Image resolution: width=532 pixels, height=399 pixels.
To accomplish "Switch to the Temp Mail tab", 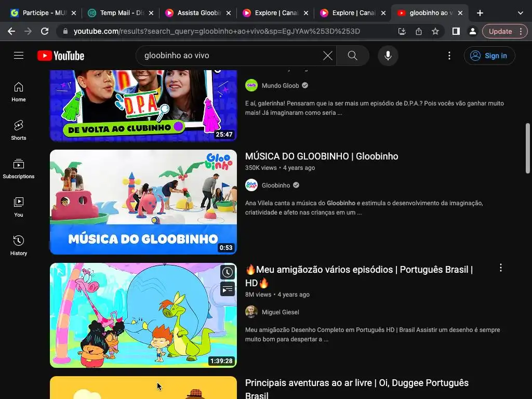I will tap(121, 13).
